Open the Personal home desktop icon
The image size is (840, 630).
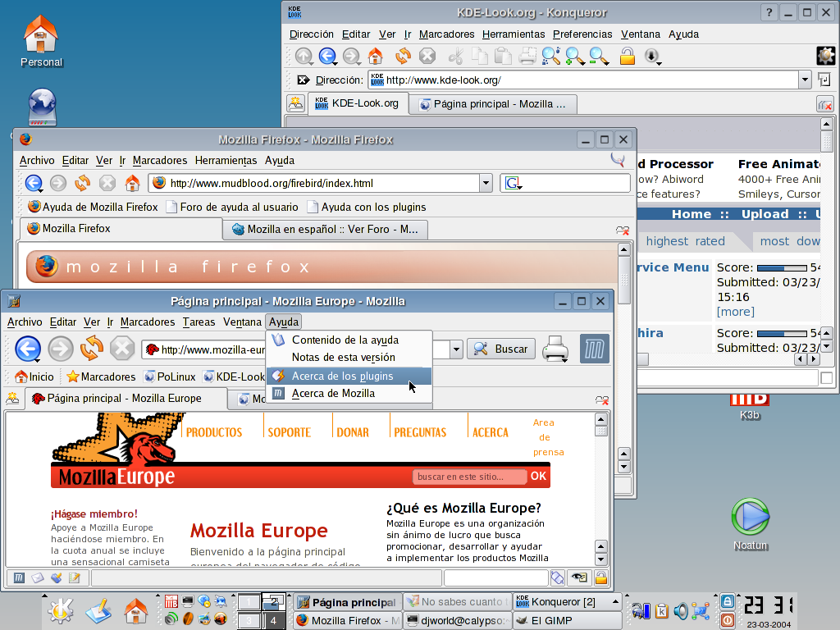click(x=41, y=41)
